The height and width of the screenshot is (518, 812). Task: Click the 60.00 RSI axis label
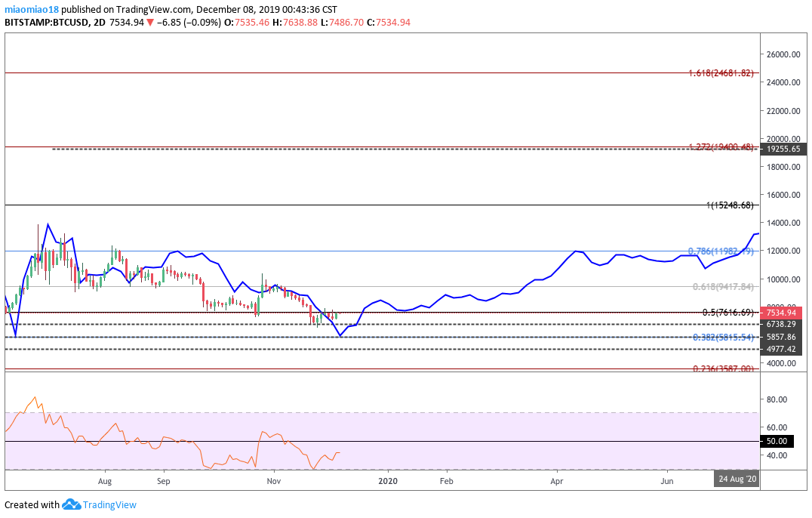coord(777,427)
